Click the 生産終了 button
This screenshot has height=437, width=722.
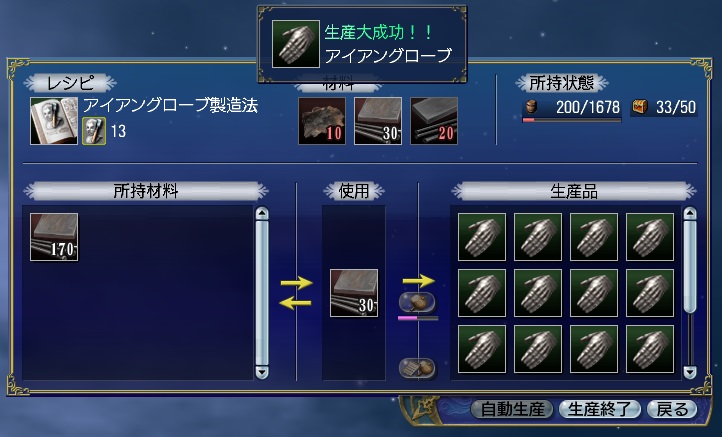click(600, 409)
